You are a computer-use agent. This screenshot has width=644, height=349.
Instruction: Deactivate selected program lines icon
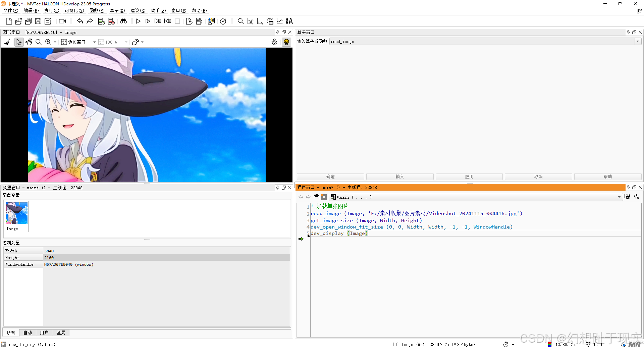[x=111, y=21]
